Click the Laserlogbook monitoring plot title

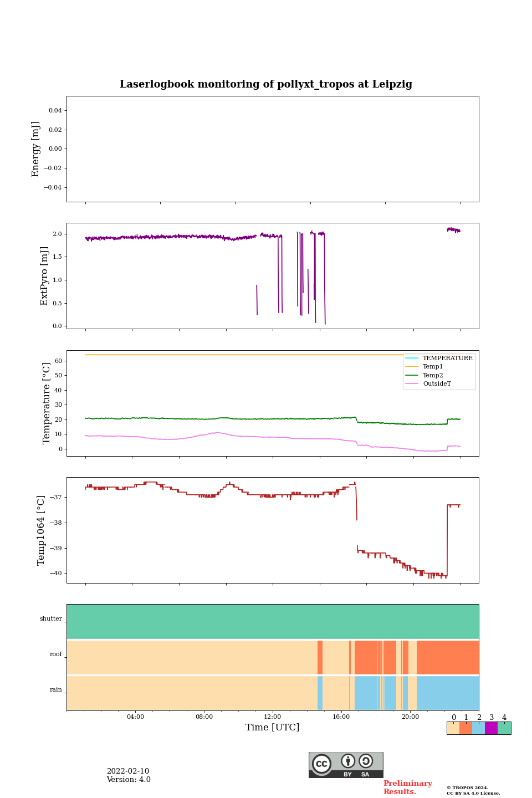click(x=266, y=84)
